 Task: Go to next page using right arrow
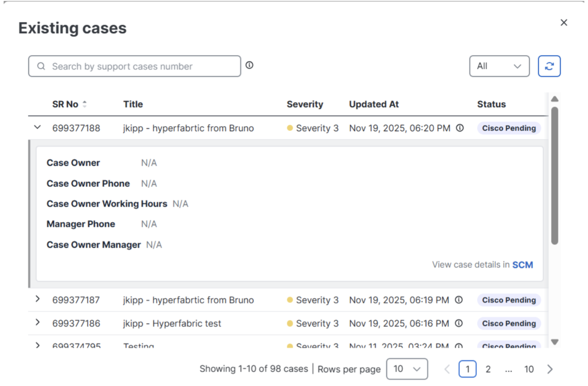[550, 369]
